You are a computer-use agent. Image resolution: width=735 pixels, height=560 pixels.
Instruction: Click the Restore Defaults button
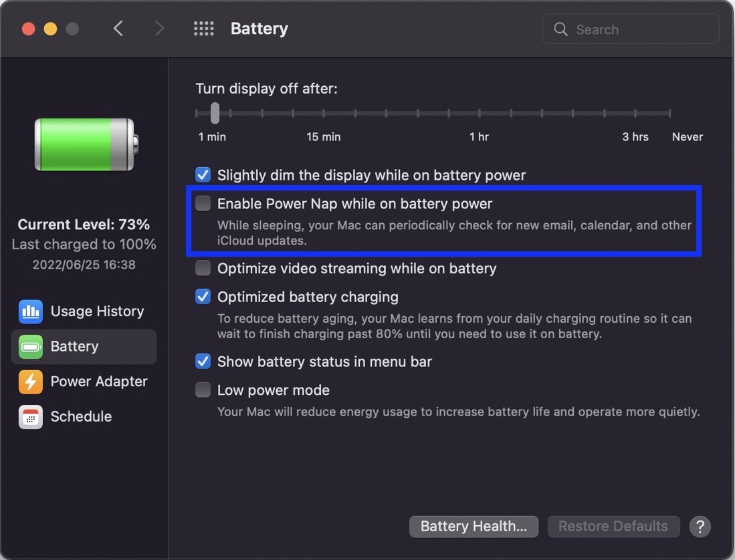[x=613, y=527]
